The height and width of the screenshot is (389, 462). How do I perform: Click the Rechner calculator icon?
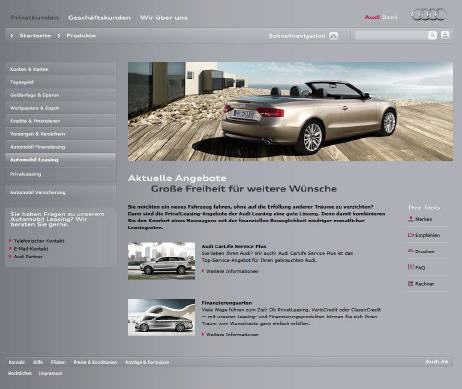[x=411, y=284]
